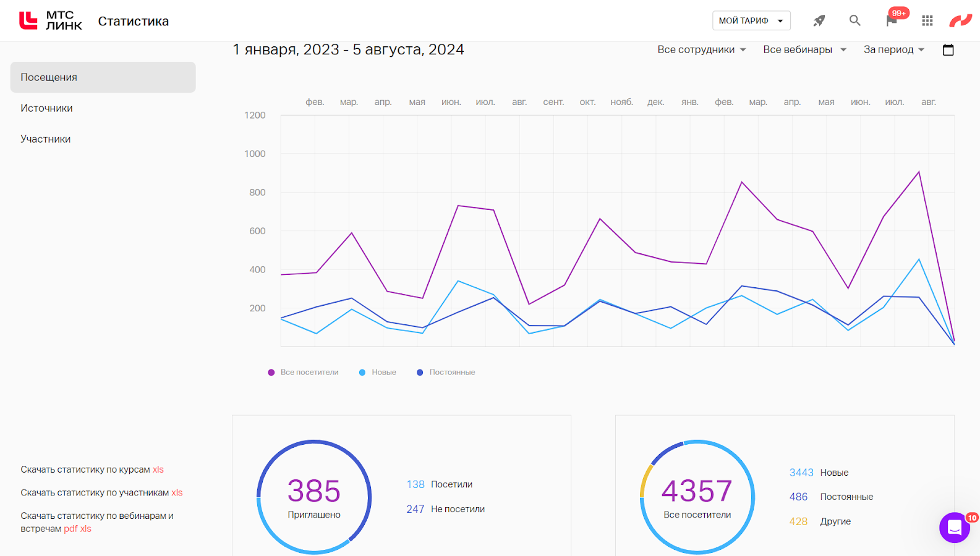Click the 1200 y-axis label

coord(255,116)
